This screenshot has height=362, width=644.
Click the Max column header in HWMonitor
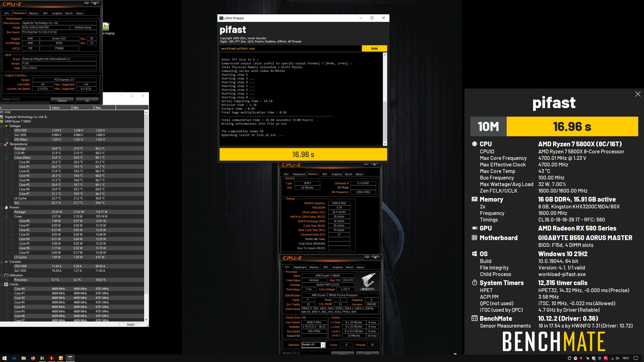[105, 108]
